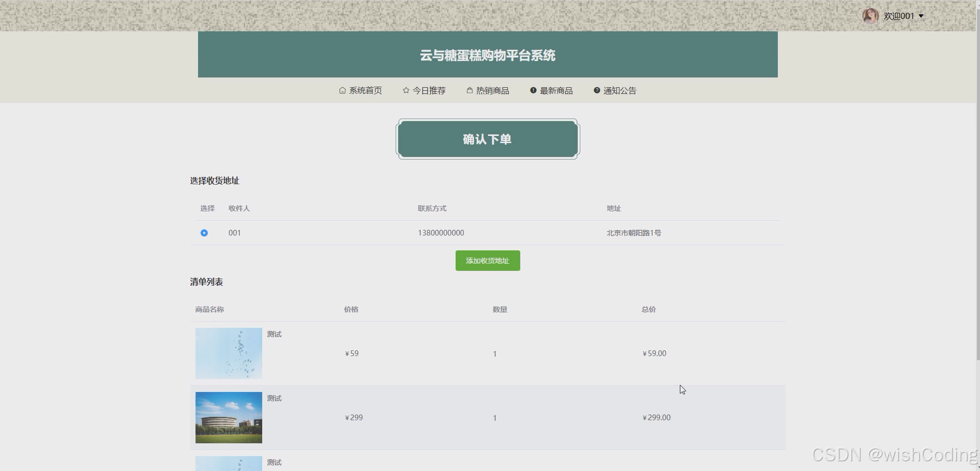Open the ¥59 测试 product link
The height and width of the screenshot is (471, 980).
pos(275,334)
